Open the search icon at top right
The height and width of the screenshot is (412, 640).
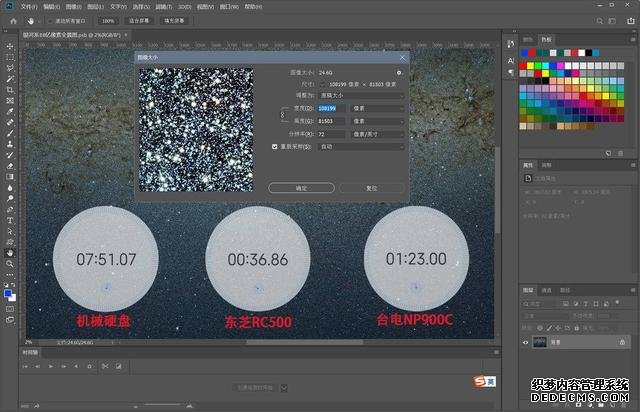(x=600, y=21)
